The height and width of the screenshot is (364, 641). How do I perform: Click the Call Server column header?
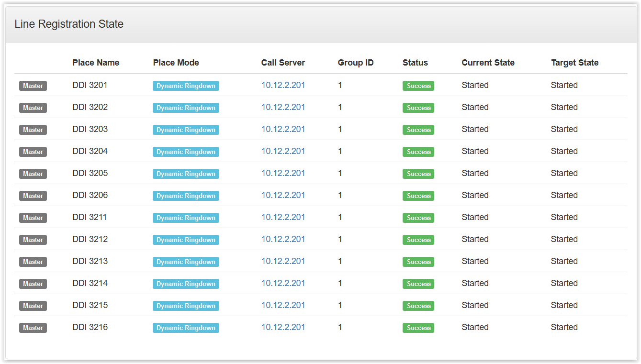tap(283, 63)
